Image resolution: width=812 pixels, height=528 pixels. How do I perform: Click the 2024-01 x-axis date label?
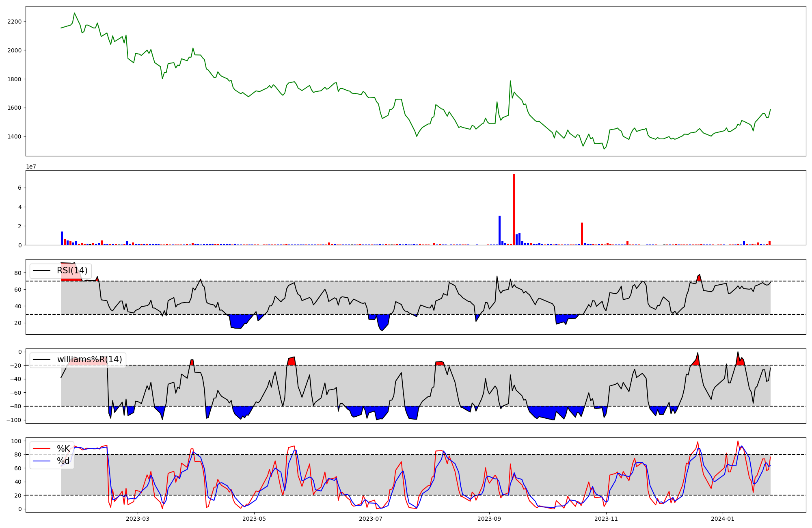tap(723, 518)
